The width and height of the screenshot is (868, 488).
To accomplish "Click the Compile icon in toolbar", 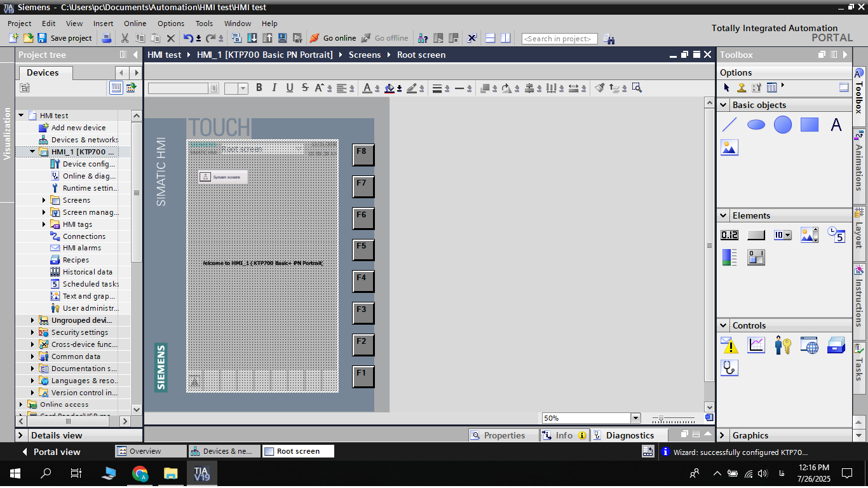I will tap(237, 38).
